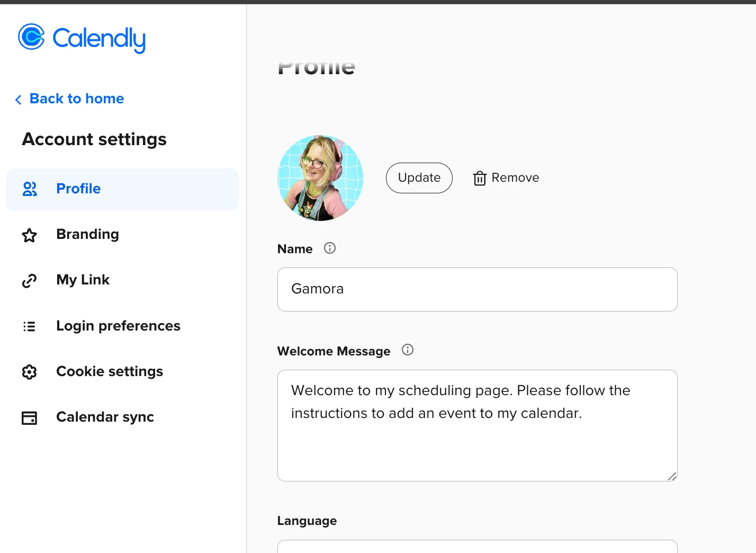Open the Language selection field
The image size is (756, 553).
[476, 548]
